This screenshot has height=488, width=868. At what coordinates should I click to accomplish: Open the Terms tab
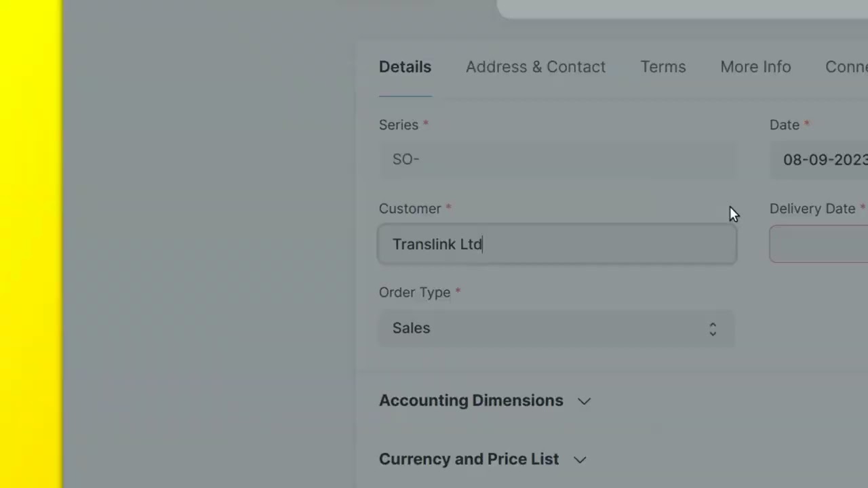click(x=663, y=67)
